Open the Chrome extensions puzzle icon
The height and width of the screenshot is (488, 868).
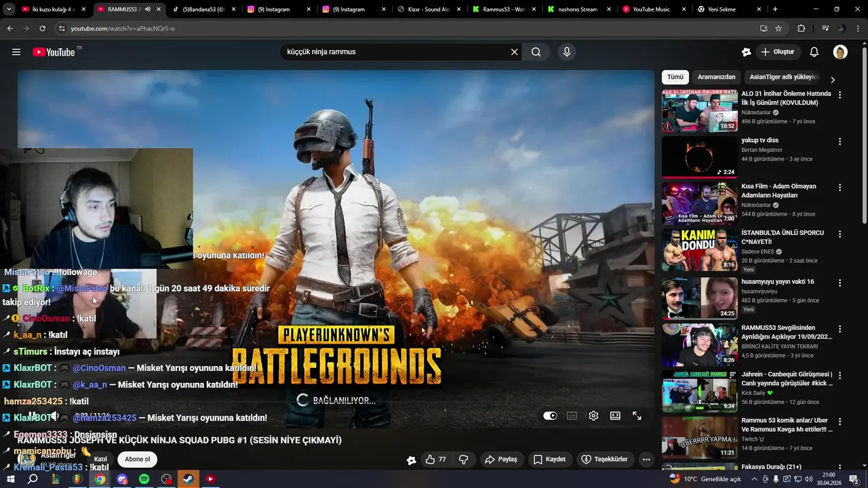(801, 28)
